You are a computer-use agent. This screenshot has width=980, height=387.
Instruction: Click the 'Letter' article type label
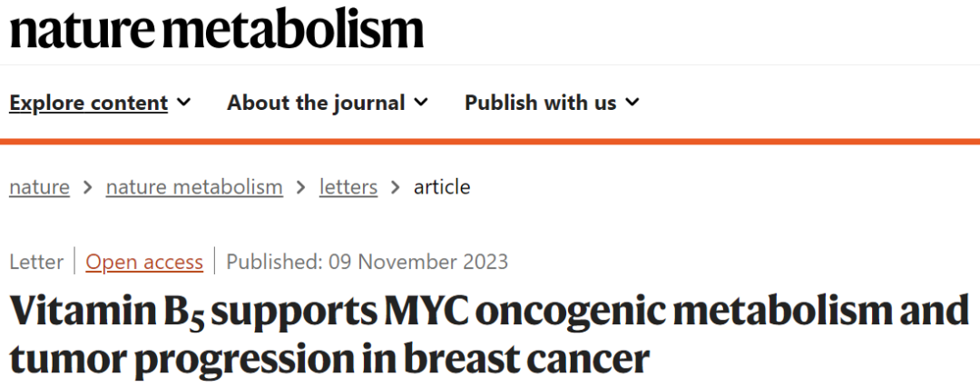[36, 262]
